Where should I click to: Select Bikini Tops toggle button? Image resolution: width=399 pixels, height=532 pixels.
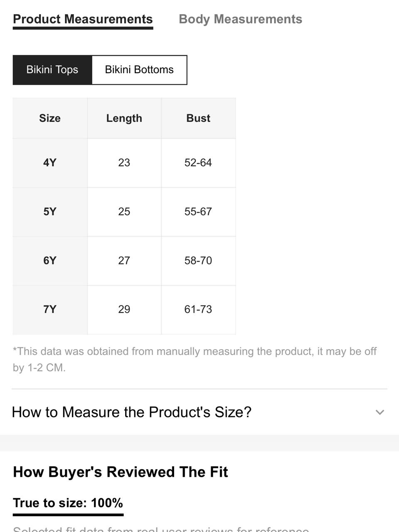coord(52,70)
